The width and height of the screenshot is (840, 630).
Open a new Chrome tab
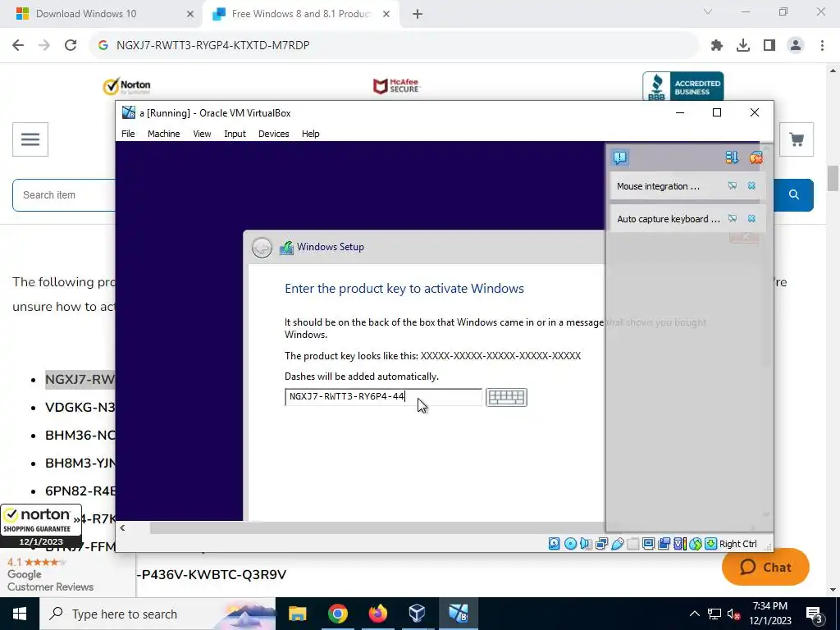click(418, 15)
